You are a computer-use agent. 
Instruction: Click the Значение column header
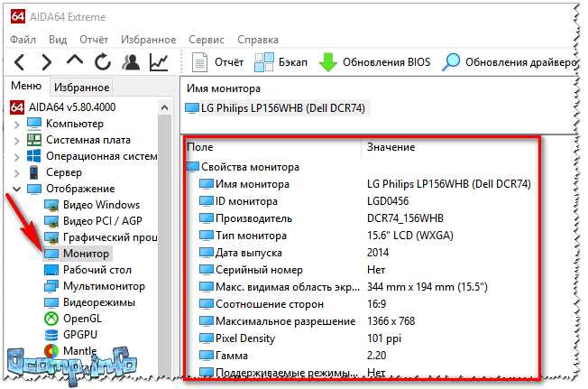(390, 147)
